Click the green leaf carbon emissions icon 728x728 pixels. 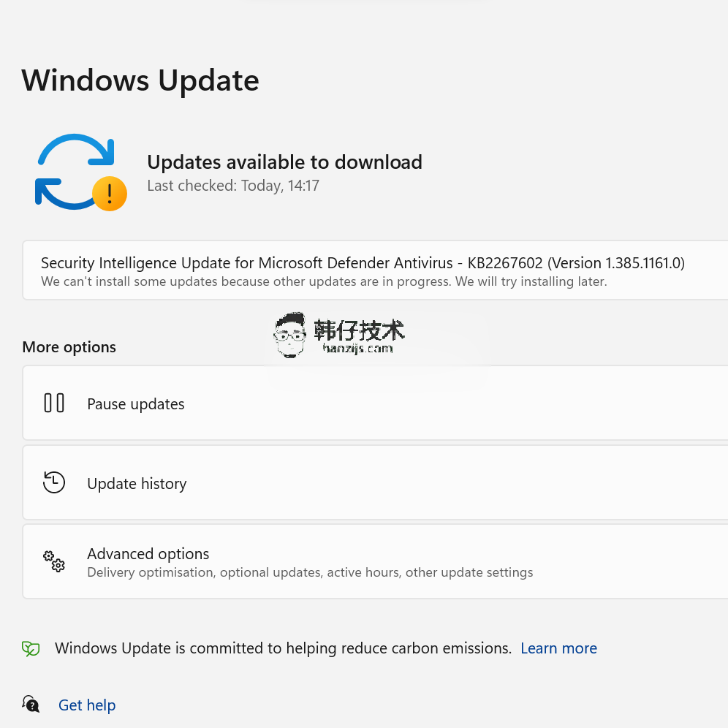point(31,648)
